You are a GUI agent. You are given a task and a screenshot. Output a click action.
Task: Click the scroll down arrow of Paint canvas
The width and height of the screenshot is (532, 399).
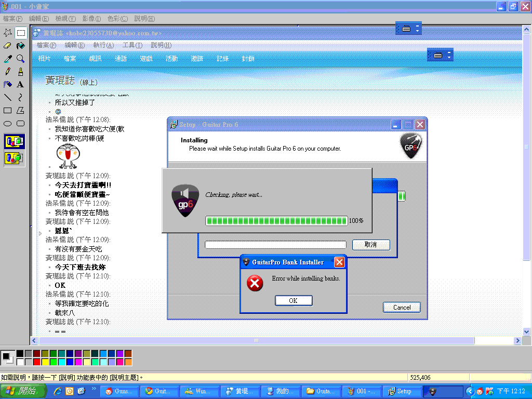pos(526,332)
